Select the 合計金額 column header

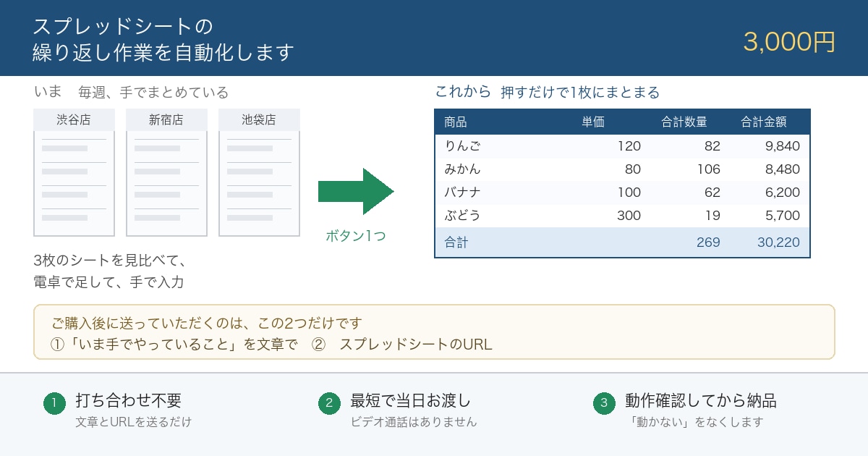[764, 122]
